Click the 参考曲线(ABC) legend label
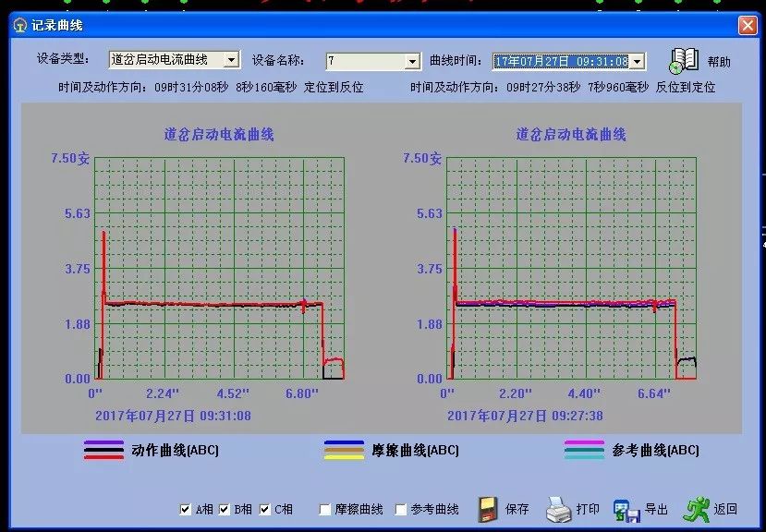 (x=656, y=450)
